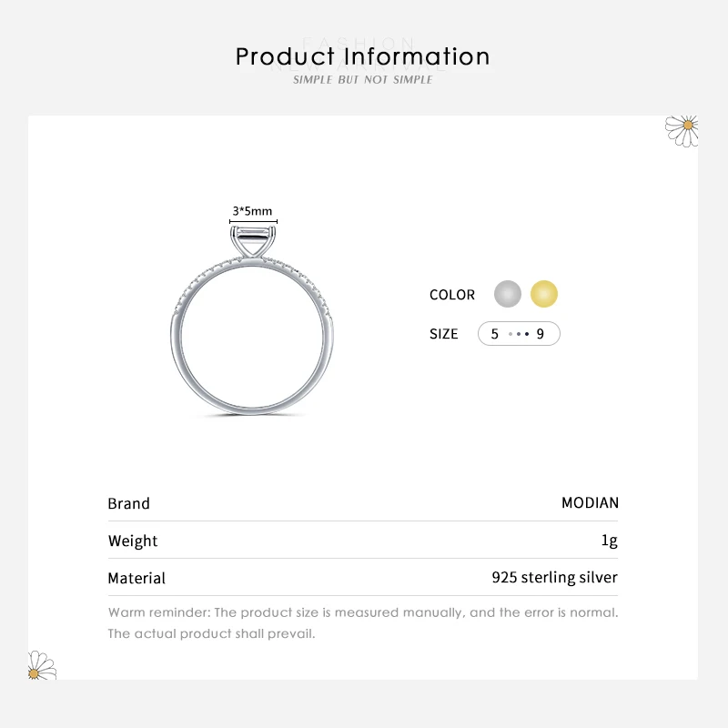This screenshot has width=728, height=728.
Task: Click the SIZE label
Action: (x=444, y=334)
